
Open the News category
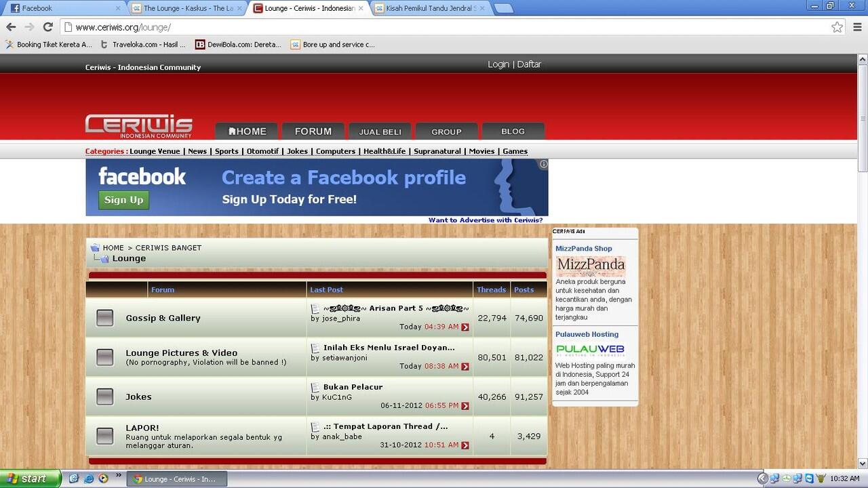(x=197, y=151)
